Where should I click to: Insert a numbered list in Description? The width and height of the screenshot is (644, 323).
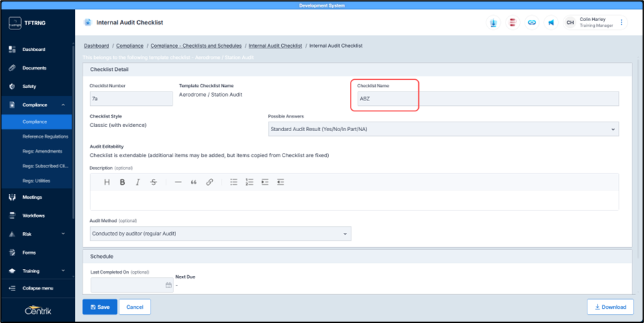pyautogui.click(x=250, y=182)
